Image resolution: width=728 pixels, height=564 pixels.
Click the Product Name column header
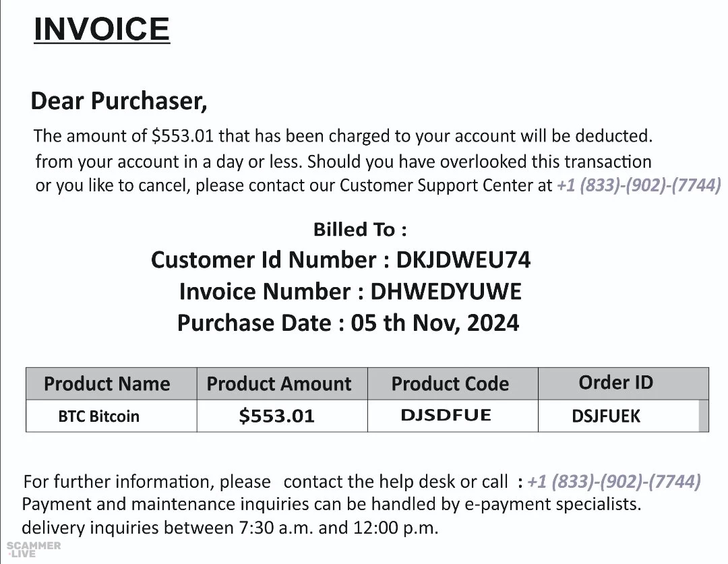point(107,383)
